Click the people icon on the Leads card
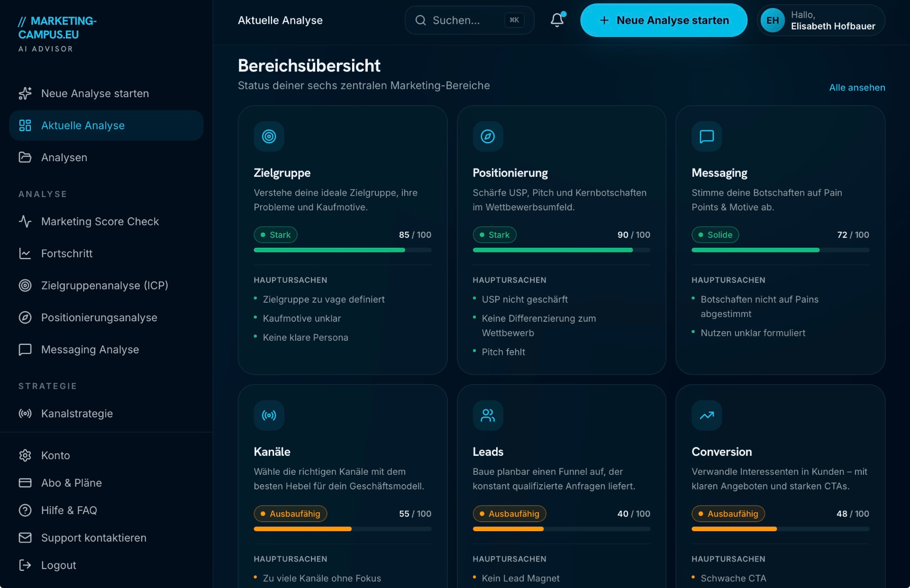Screen dimensions: 910x588 pyautogui.click(x=488, y=416)
